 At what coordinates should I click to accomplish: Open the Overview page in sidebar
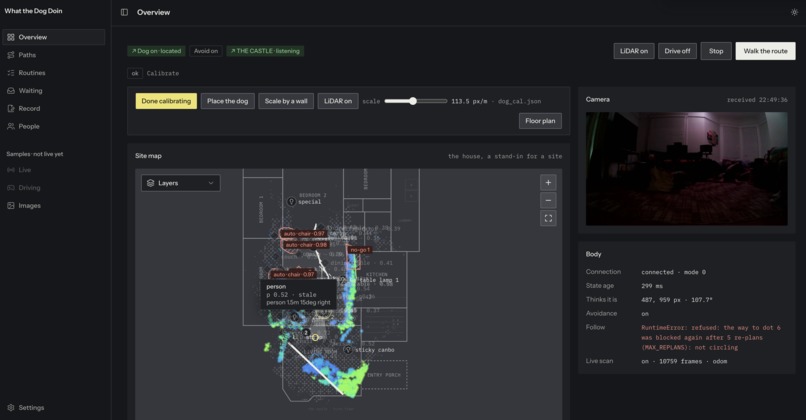pos(53,37)
